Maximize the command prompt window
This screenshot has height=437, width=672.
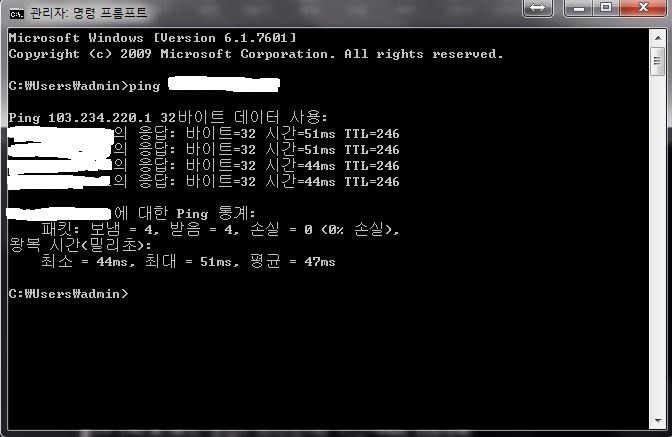pos(606,8)
